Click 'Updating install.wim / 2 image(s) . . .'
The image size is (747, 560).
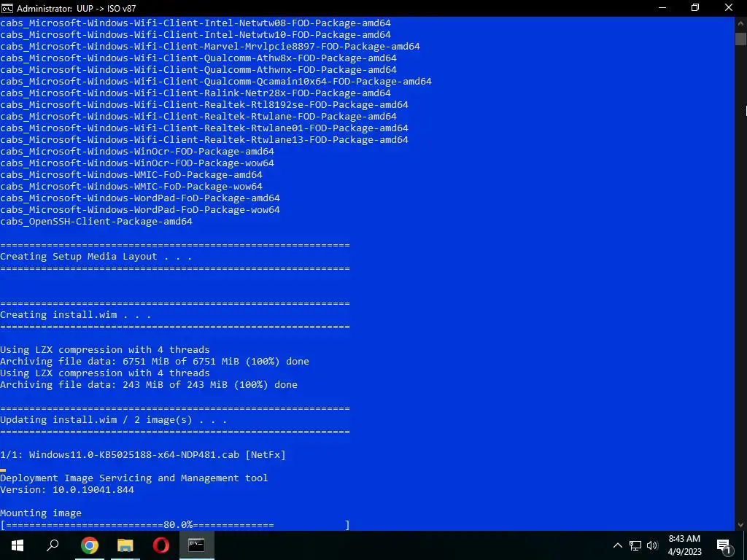tap(113, 420)
